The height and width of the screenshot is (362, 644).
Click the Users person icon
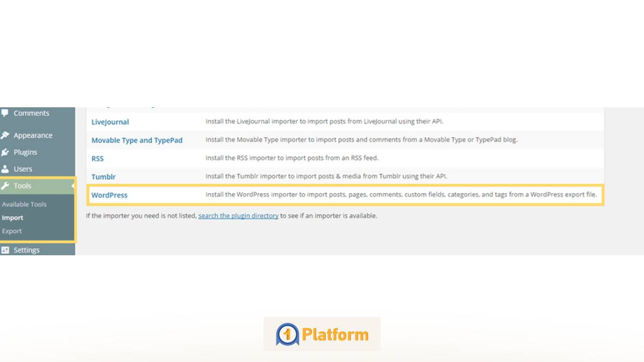pyautogui.click(x=5, y=169)
